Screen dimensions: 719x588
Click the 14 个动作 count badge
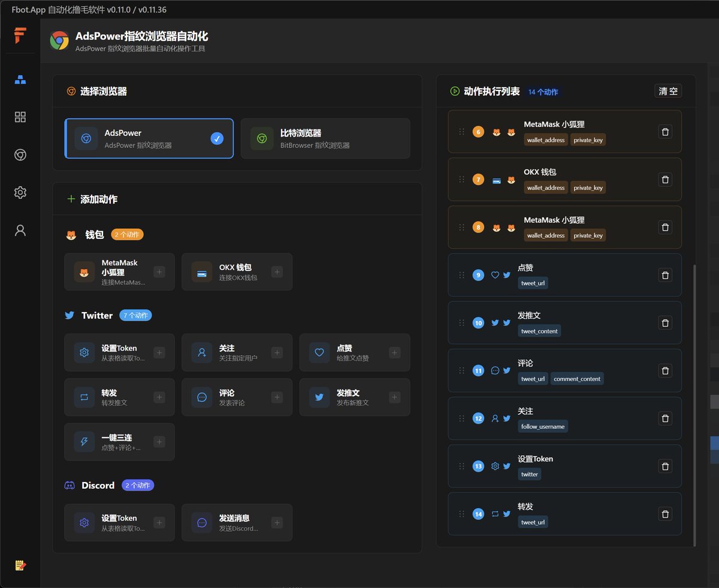point(543,92)
